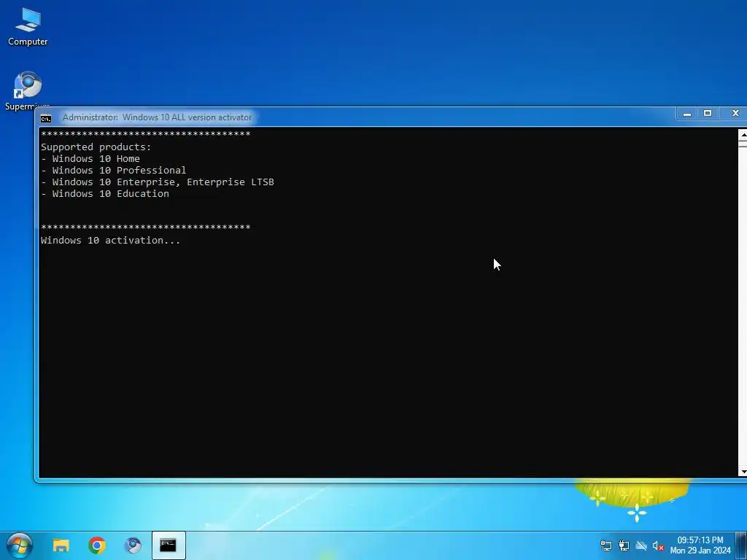Click the 'Windows 10 Home' line

90,158
